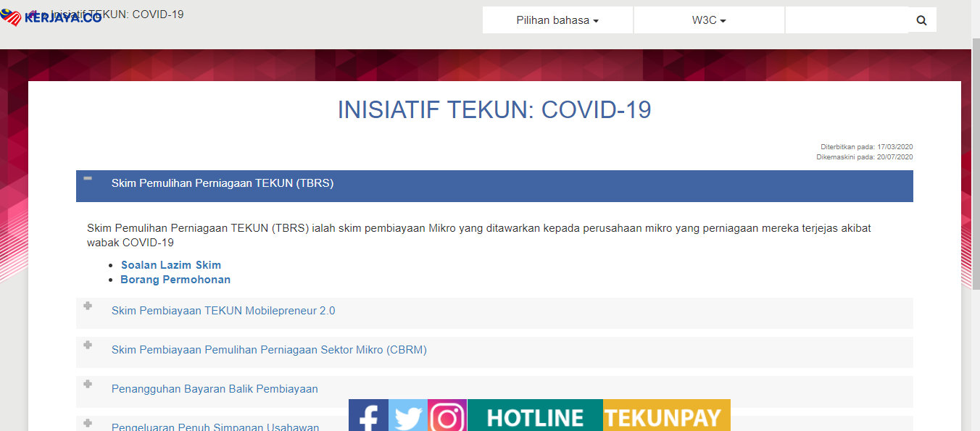Open the Instagram icon

[x=447, y=415]
